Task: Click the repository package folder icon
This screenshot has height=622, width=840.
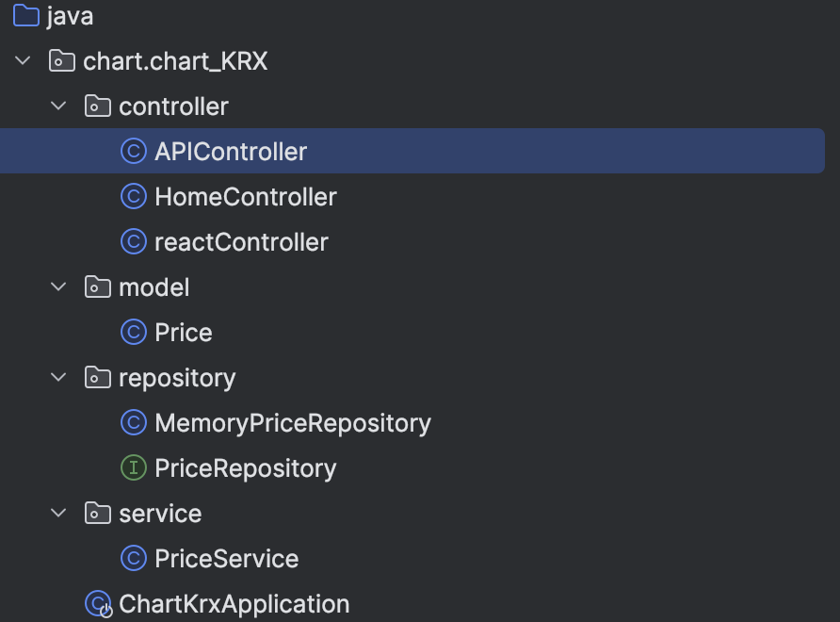Action: 98,378
